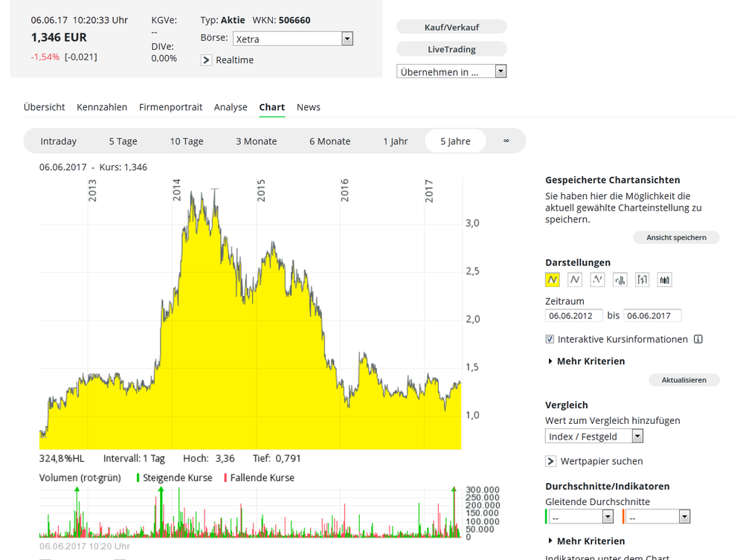Select the OHLC bar chart style
This screenshot has height=560, width=743.
[x=641, y=280]
